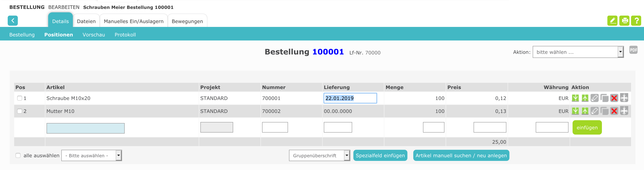
Task: Click the gray PDF icon
Action: coord(633,50)
